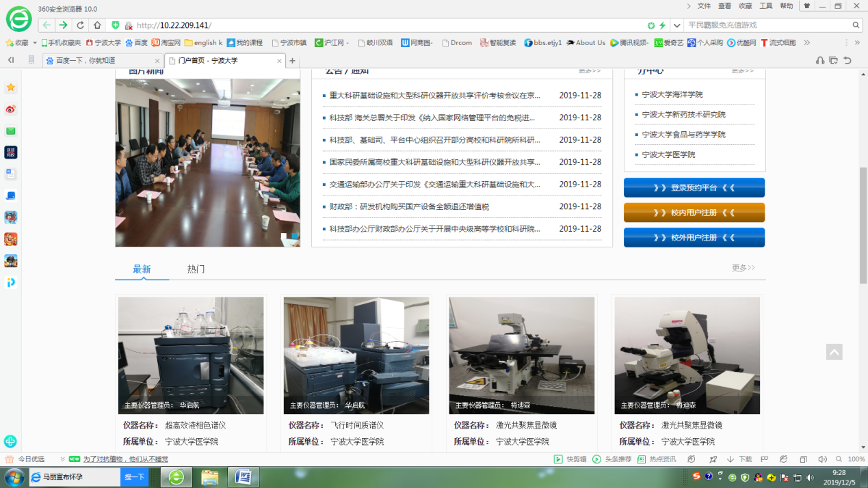
Task: Click the 100% page zoom control
Action: [x=856, y=459]
